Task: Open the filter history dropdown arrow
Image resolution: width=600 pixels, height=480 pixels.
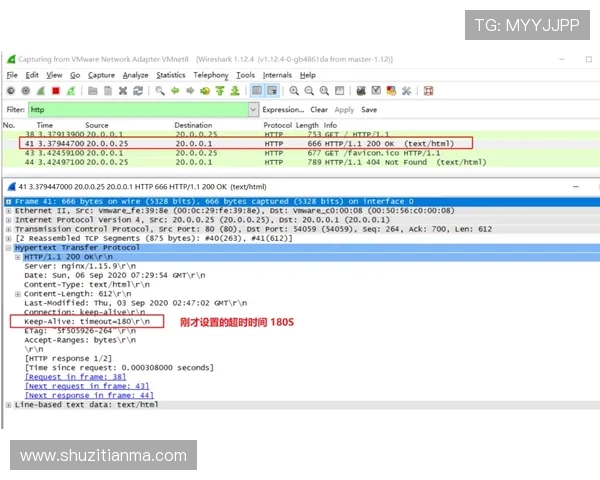Action: click(253, 110)
